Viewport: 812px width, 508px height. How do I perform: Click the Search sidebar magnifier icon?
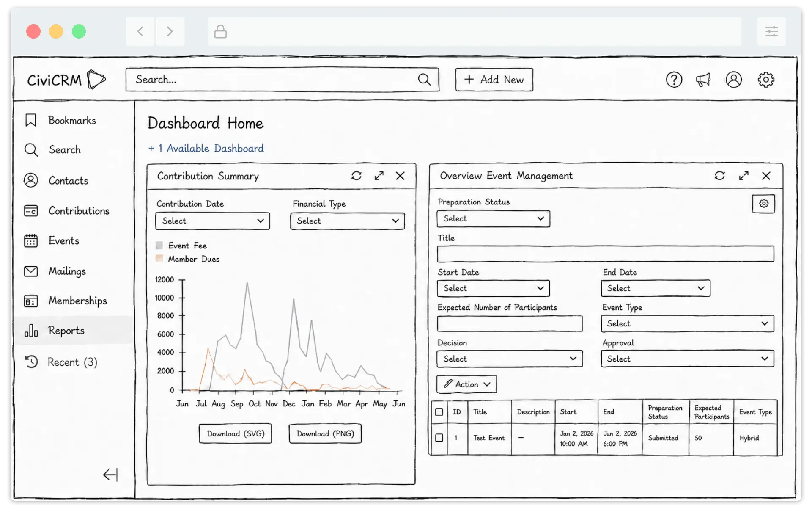pos(31,150)
